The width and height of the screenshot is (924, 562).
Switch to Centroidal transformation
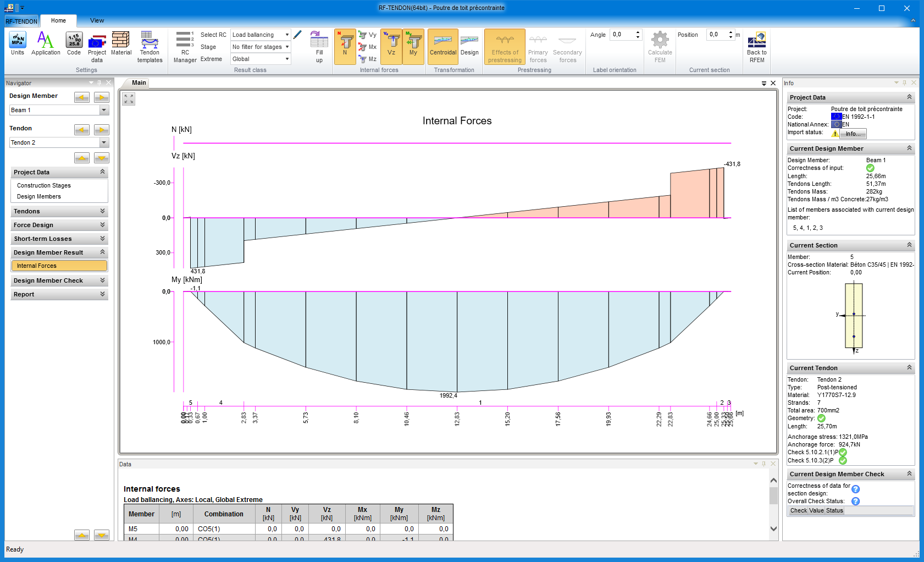[x=443, y=47]
